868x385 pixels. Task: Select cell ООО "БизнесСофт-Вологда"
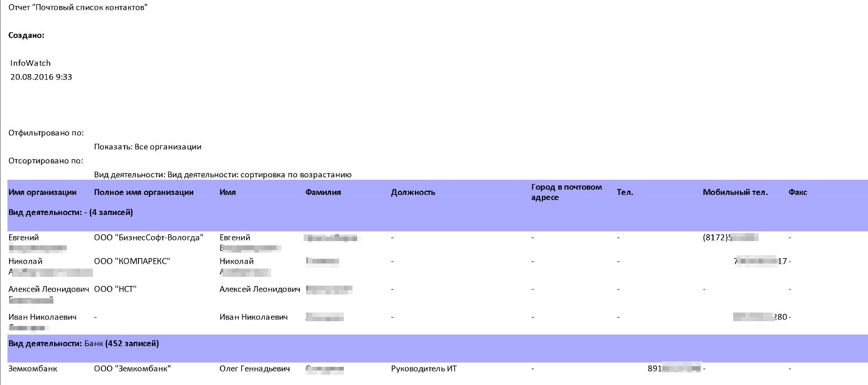pyautogui.click(x=149, y=237)
